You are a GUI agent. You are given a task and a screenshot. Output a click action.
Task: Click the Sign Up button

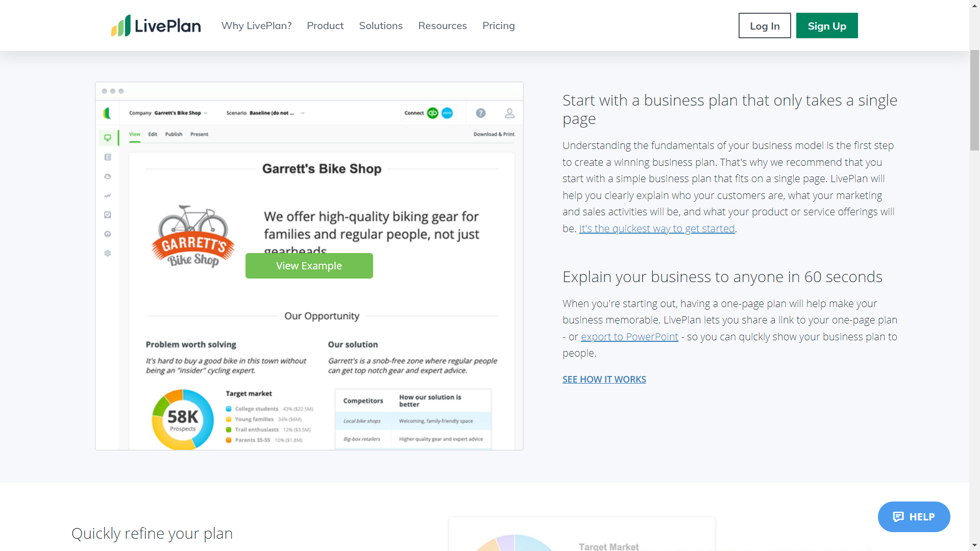pos(827,26)
